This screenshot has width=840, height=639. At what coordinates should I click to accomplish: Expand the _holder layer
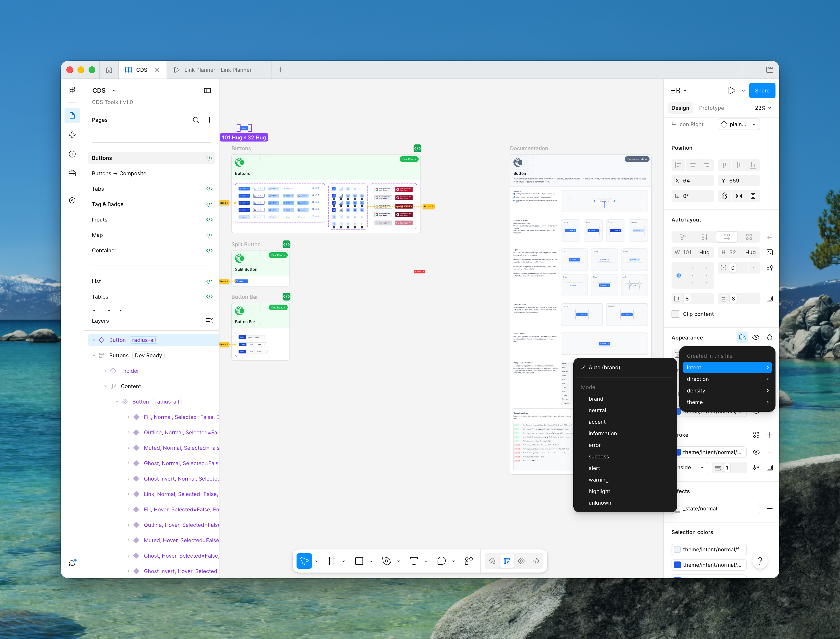[x=105, y=371]
